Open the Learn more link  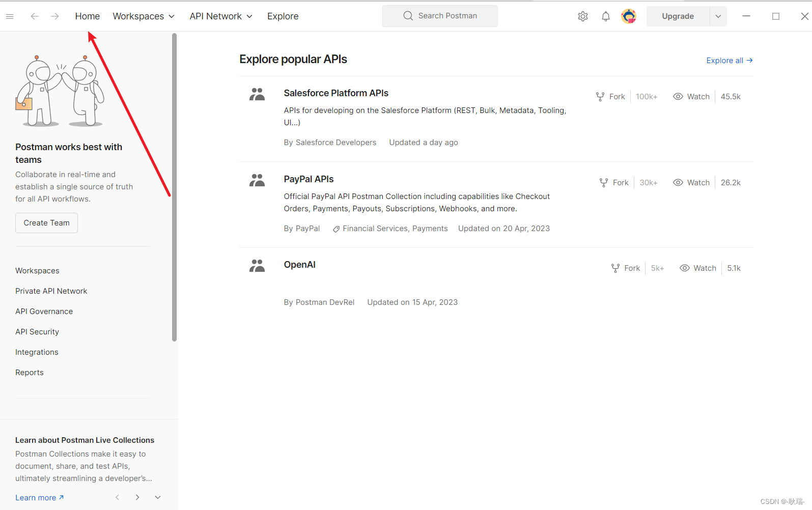[x=40, y=498]
